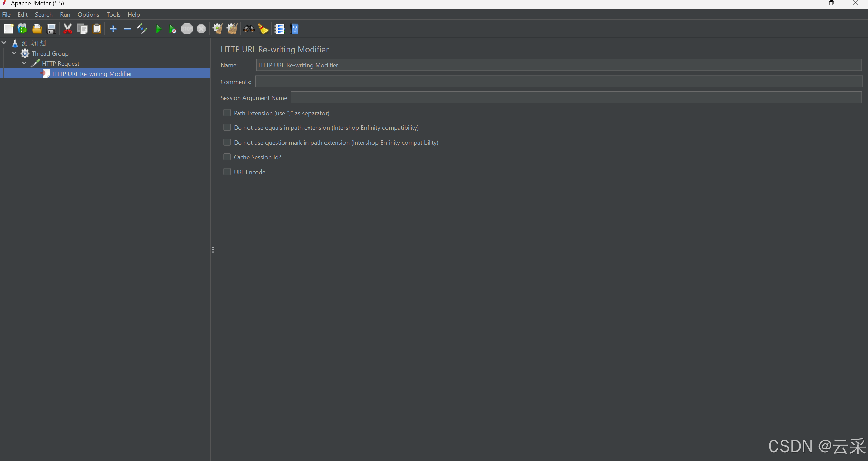
Task: Collapse the HTTP Request node
Action: pyautogui.click(x=24, y=63)
